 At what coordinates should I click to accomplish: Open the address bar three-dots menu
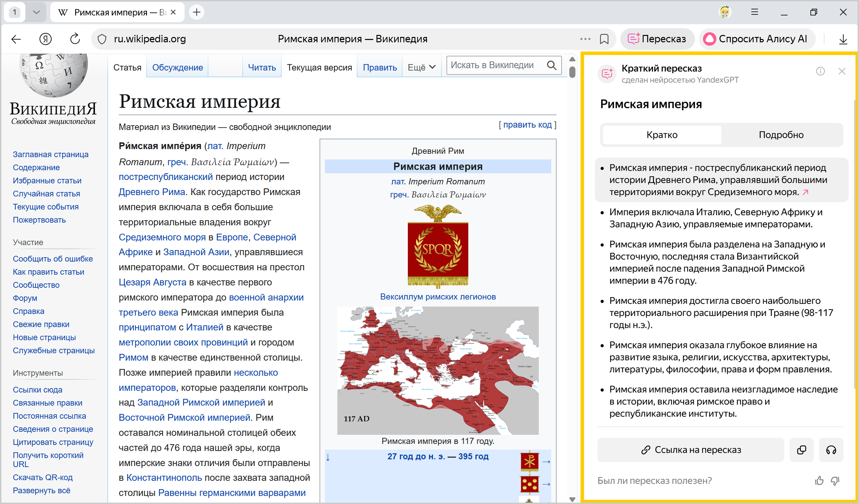(x=585, y=39)
